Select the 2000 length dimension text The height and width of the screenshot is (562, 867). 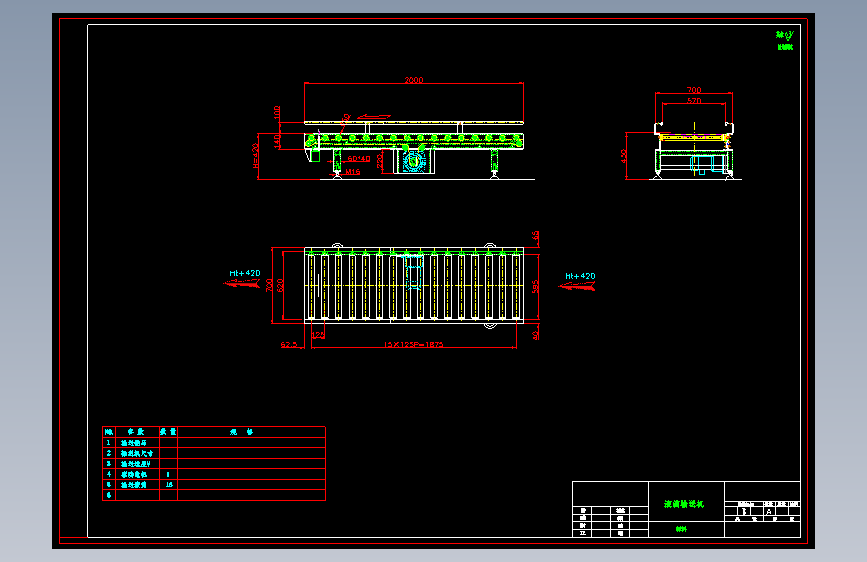(x=414, y=80)
